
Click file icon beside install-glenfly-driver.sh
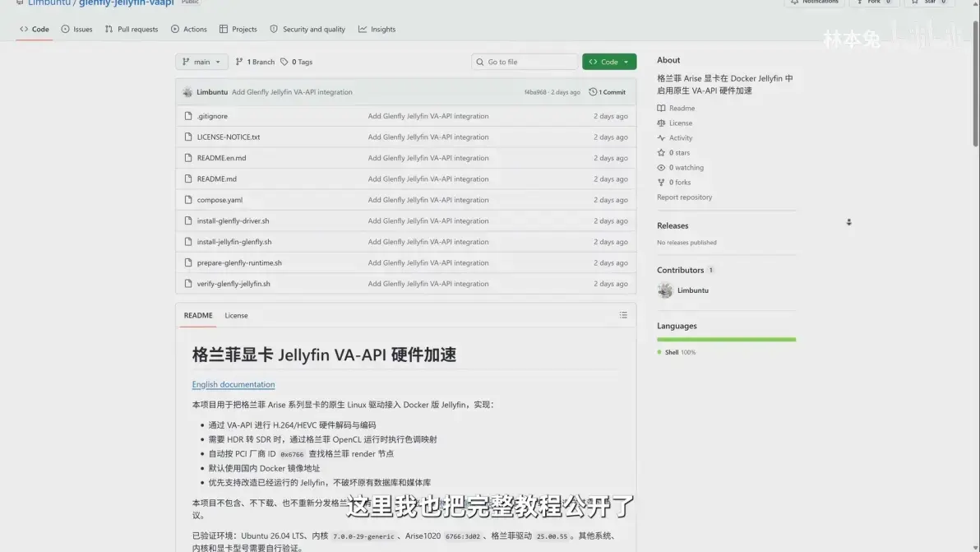[188, 220]
